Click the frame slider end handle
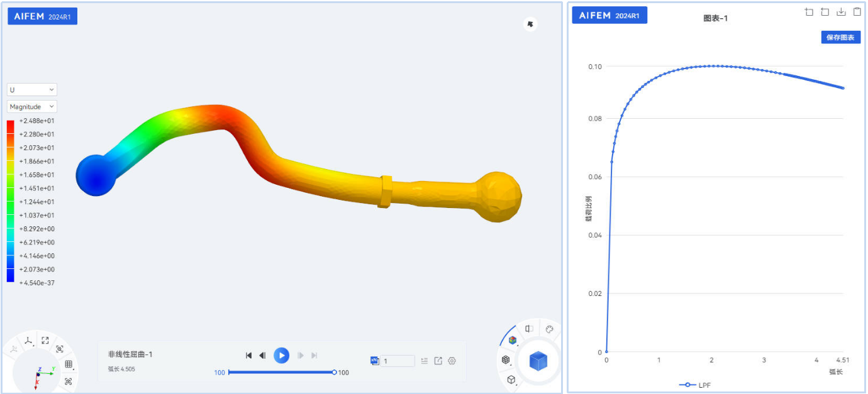Screen dimensions: 868x394 334,373
